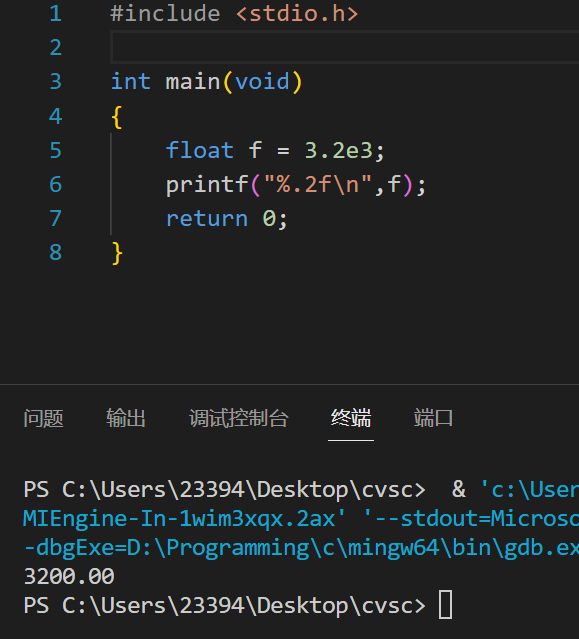Switch to the 输出 tab
The height and width of the screenshot is (639, 579).
coord(126,419)
